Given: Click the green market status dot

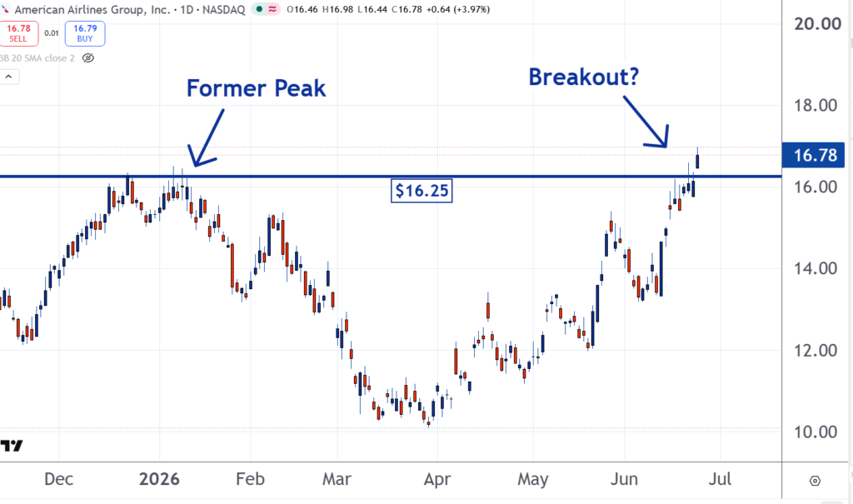Looking at the screenshot, I should (x=260, y=9).
